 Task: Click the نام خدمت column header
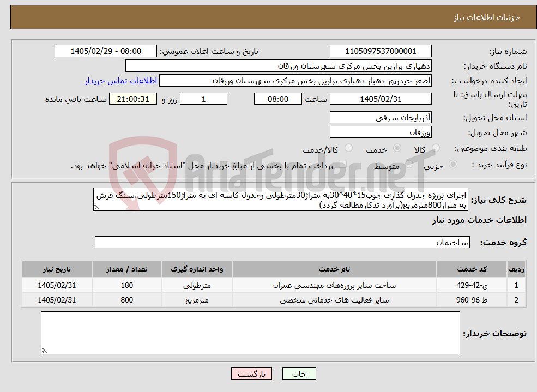tap(334, 269)
